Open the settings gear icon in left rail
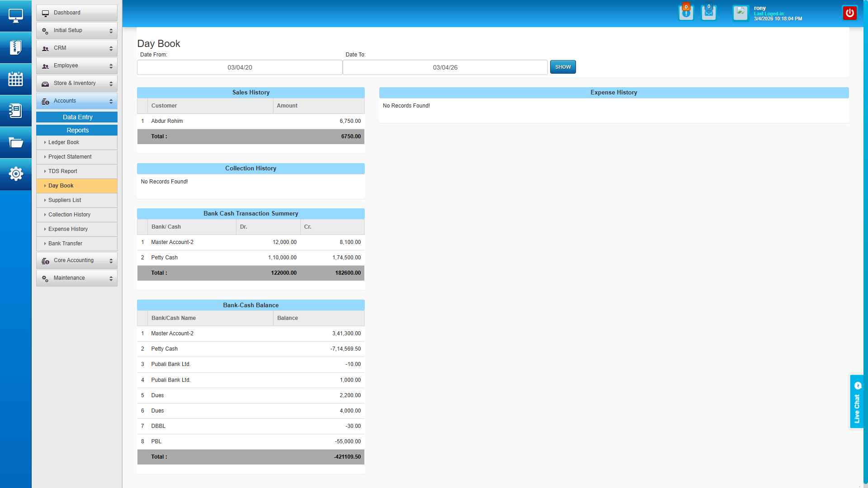The width and height of the screenshot is (868, 488). click(x=15, y=174)
